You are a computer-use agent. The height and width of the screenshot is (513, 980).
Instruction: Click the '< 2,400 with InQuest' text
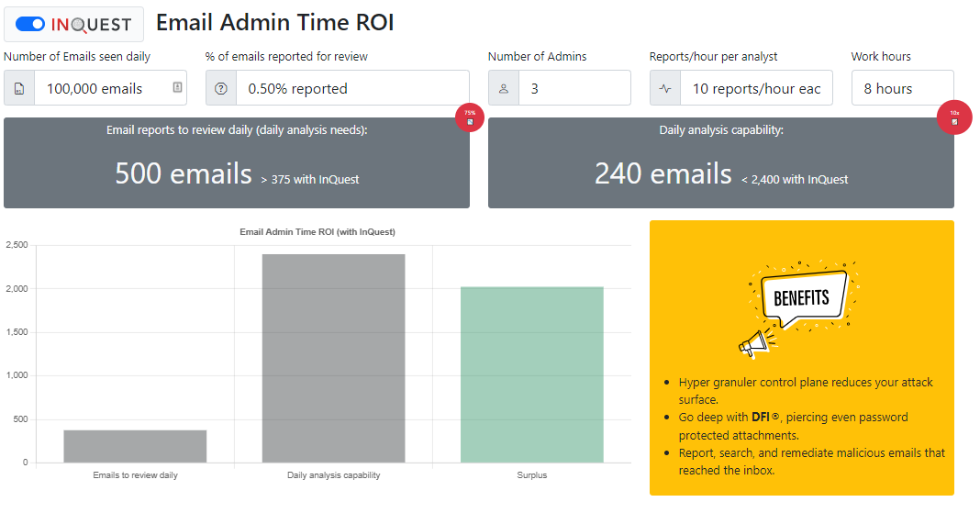[x=795, y=179]
